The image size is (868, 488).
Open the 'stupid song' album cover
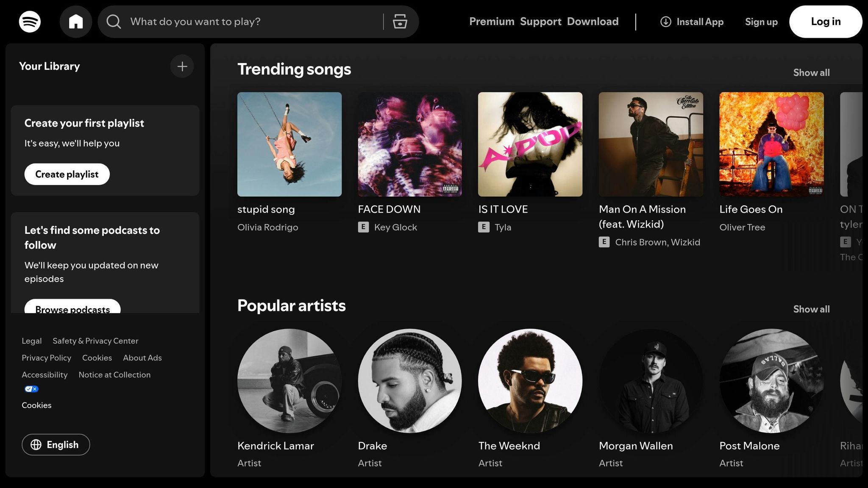[289, 144]
